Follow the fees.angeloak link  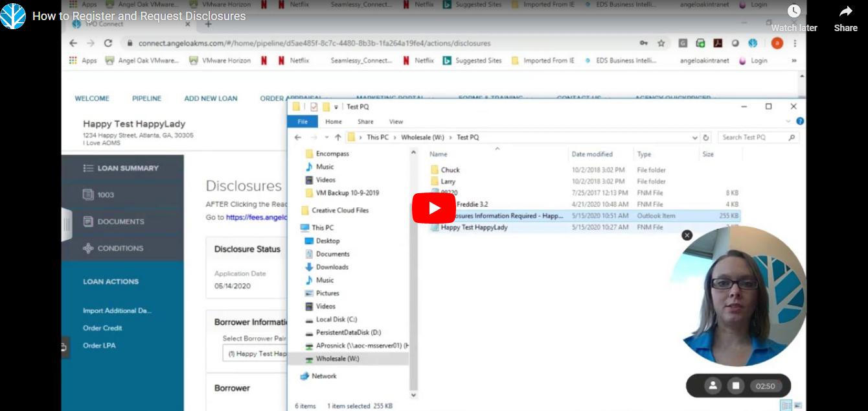click(257, 217)
